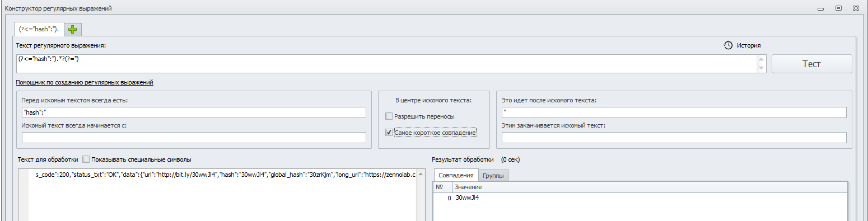Click the Результат обработки label
The width and height of the screenshot is (868, 221).
pos(463,159)
